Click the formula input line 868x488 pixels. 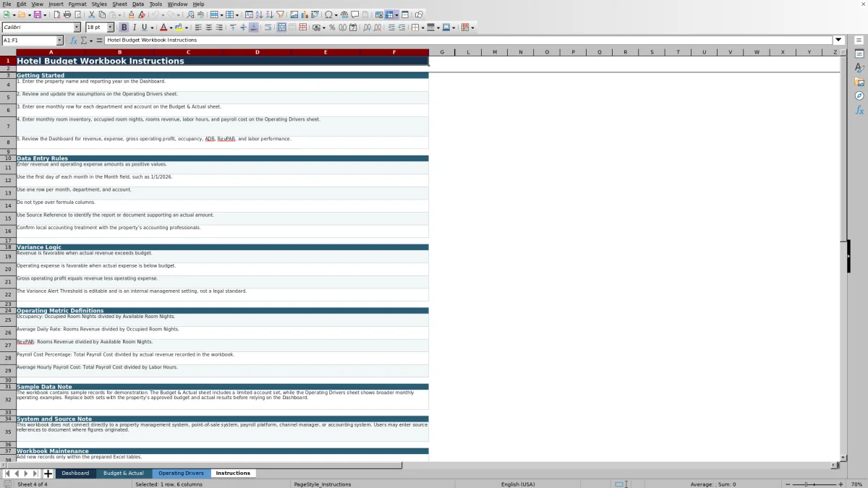[469, 40]
